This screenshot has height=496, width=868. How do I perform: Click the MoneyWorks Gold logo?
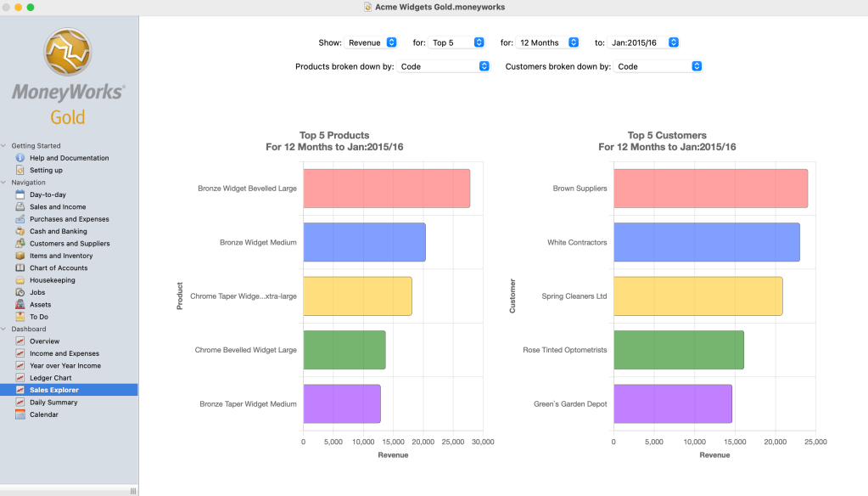(68, 76)
